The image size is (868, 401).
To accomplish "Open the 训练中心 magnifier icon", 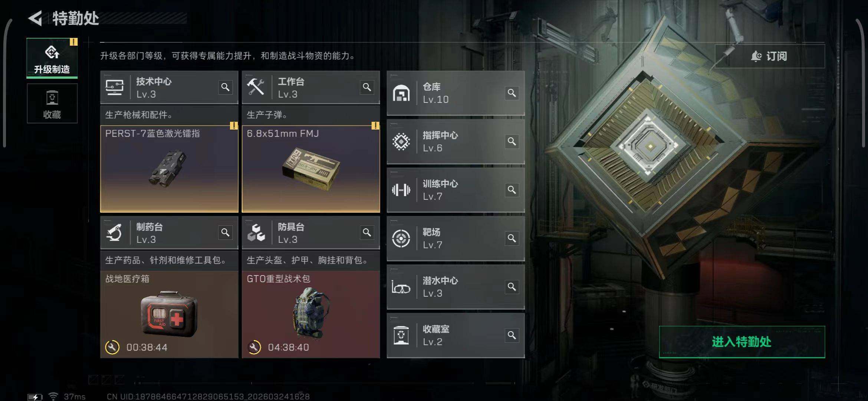I will tap(512, 190).
